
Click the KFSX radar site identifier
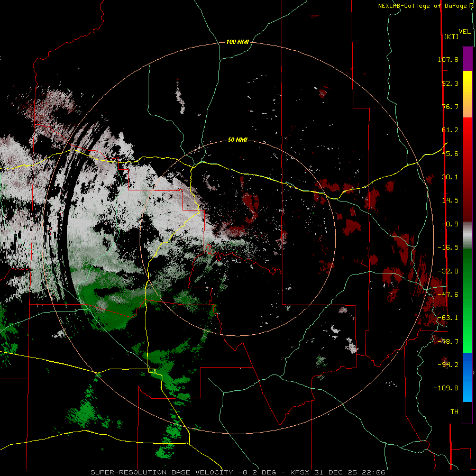(x=300, y=472)
